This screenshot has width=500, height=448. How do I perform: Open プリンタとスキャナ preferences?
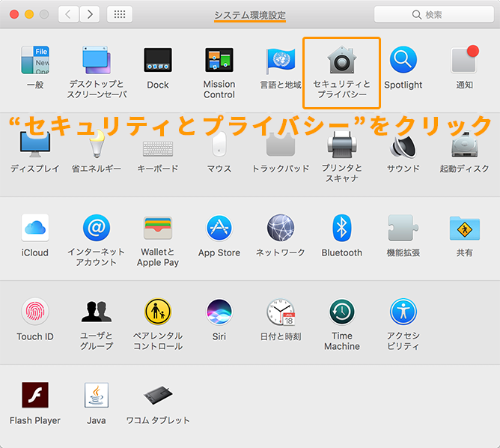coord(341,145)
